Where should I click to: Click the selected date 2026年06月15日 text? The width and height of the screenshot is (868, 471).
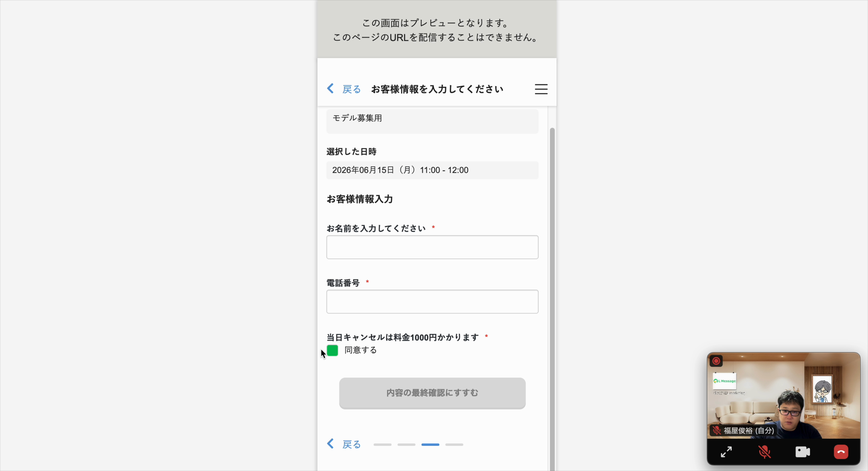pyautogui.click(x=400, y=170)
